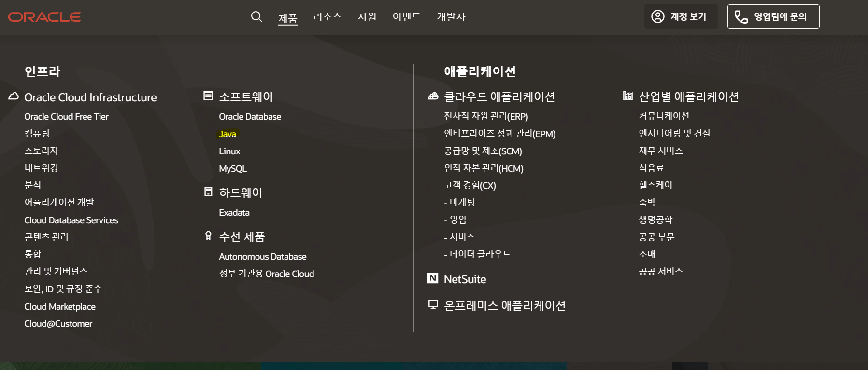Open 헬스케어 link
Image resolution: width=868 pixels, height=370 pixels.
pyautogui.click(x=655, y=185)
